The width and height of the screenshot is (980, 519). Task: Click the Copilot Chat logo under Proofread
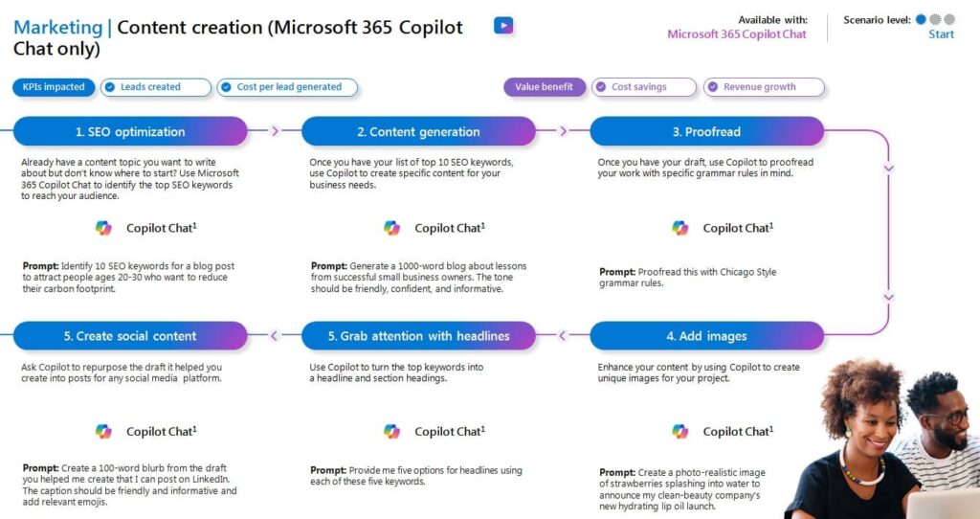679,228
